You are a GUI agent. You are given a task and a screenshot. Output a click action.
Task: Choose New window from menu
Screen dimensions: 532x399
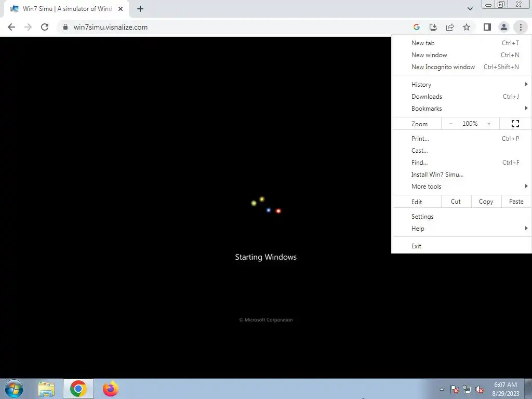pos(461,55)
